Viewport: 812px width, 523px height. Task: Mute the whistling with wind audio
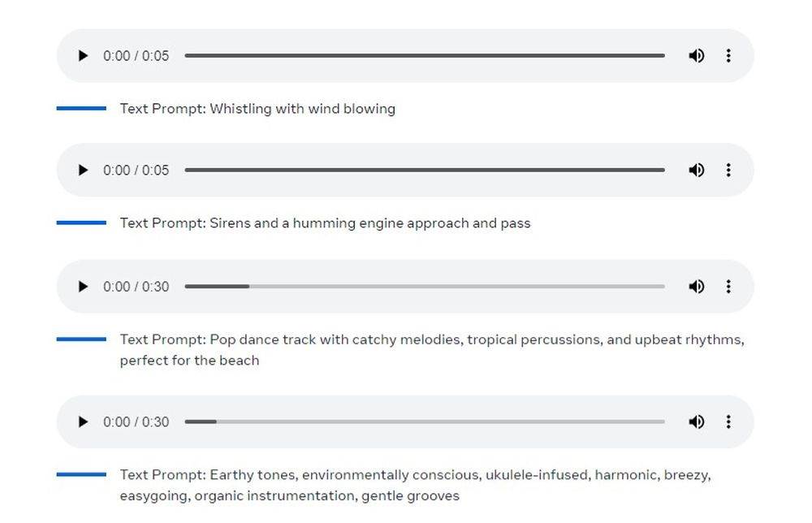pyautogui.click(x=696, y=56)
